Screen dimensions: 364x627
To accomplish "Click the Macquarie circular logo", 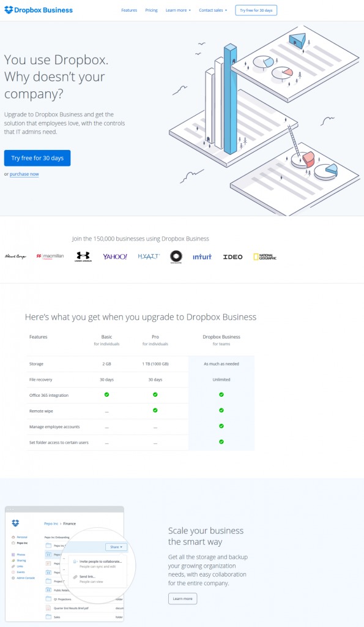I will 176,257.
